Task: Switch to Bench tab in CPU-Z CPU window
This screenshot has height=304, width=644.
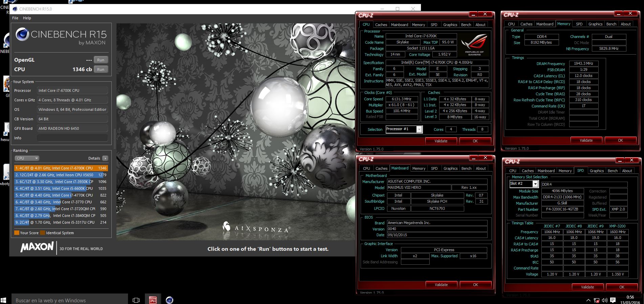Action: point(466,25)
